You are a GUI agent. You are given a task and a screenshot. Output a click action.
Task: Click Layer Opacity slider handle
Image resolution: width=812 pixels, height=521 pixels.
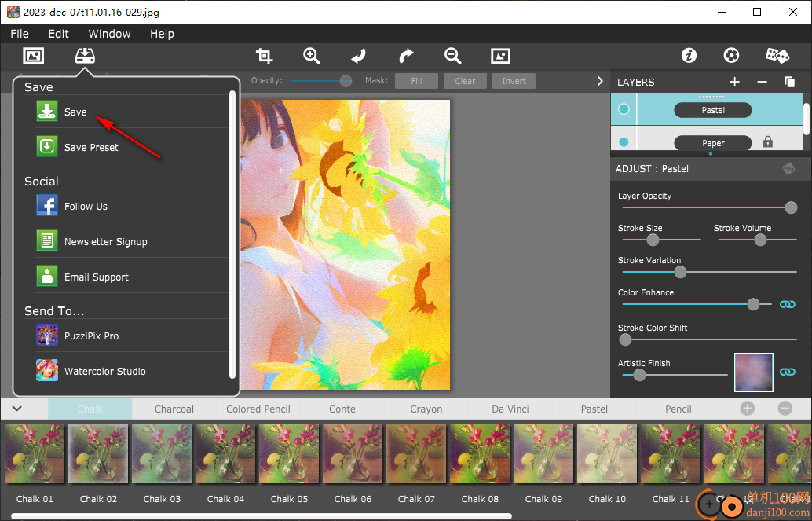point(791,207)
